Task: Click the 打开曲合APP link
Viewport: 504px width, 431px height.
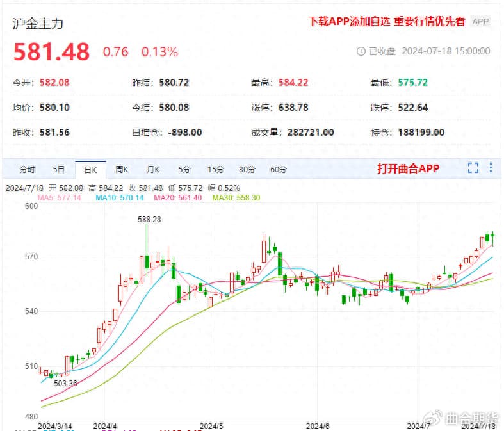Action: coord(408,168)
